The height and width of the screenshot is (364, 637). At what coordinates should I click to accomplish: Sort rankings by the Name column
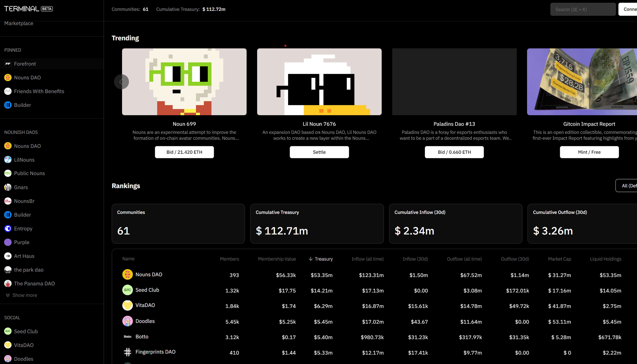coord(128,259)
